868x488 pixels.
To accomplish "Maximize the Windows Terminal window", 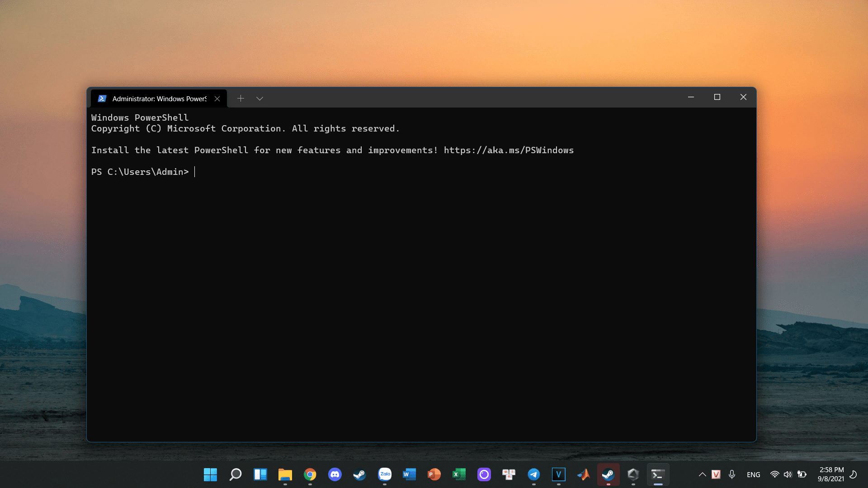I will click(x=717, y=97).
